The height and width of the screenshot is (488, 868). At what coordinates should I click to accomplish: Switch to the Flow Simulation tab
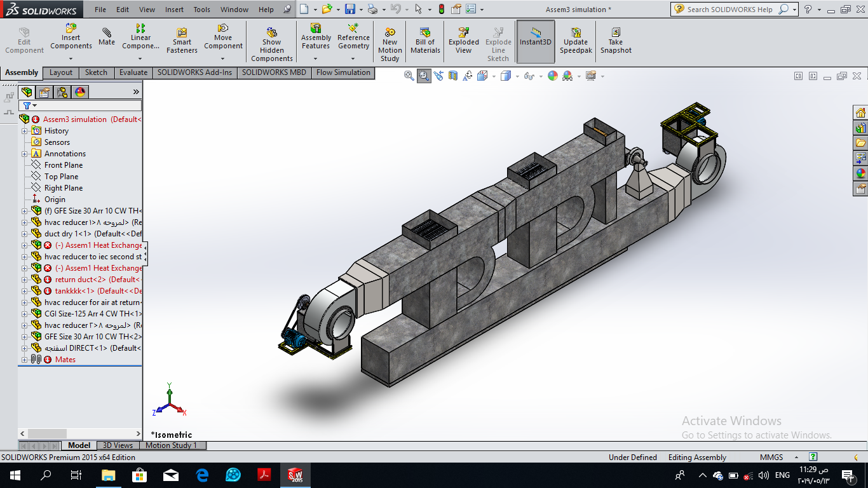343,72
